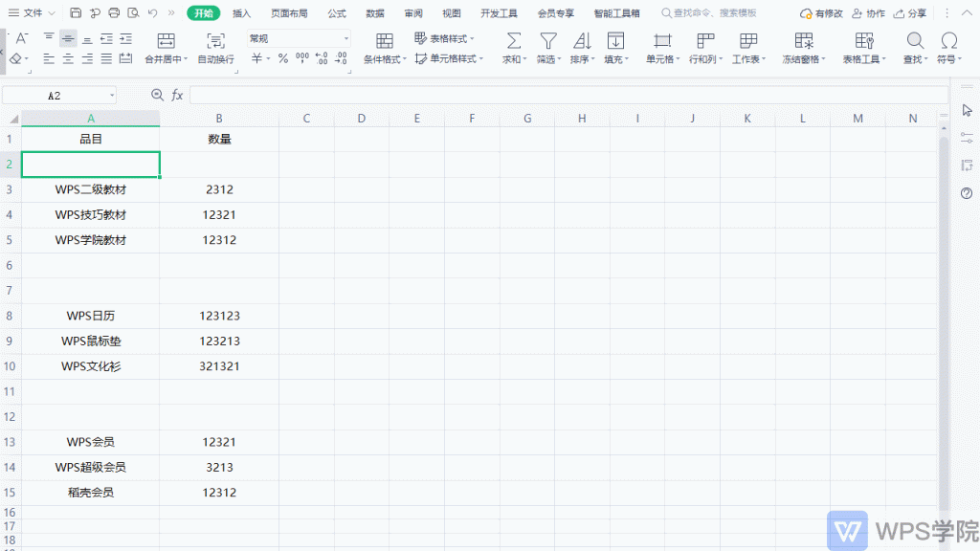The image size is (980, 551).
Task: Click the 筛选 filter funnel icon
Action: [x=548, y=41]
